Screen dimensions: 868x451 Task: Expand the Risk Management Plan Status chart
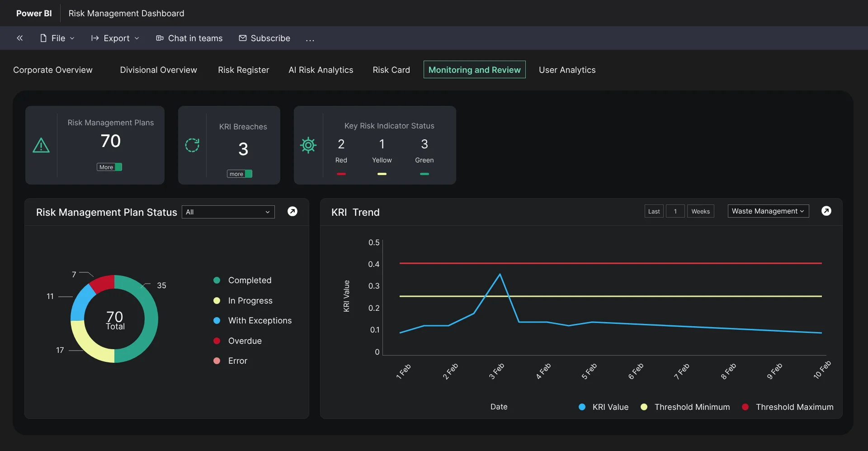point(292,211)
